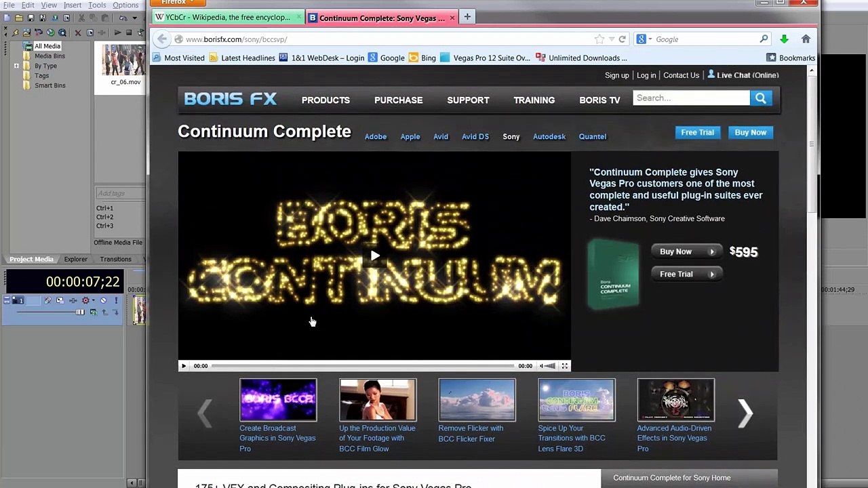The height and width of the screenshot is (488, 868).
Task: Click Buy Now next to the $595 price
Action: 687,251
